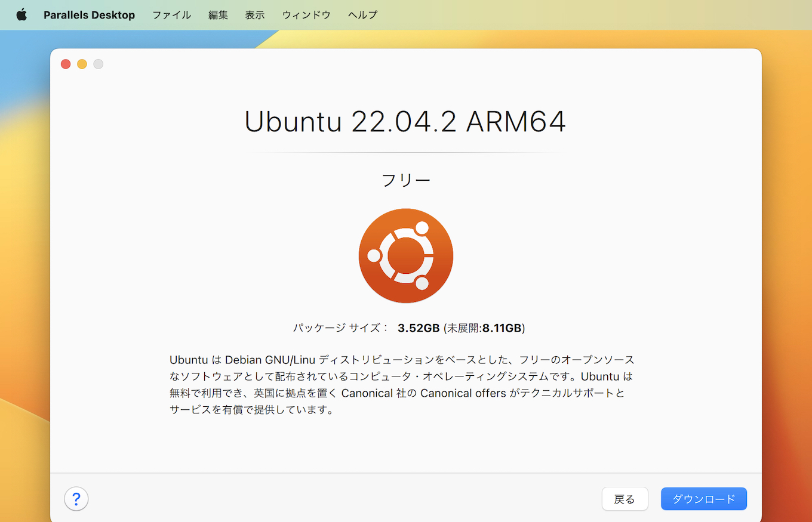The image size is (812, 522).
Task: Click the パッケージ サイズ label
Action: coord(341,328)
